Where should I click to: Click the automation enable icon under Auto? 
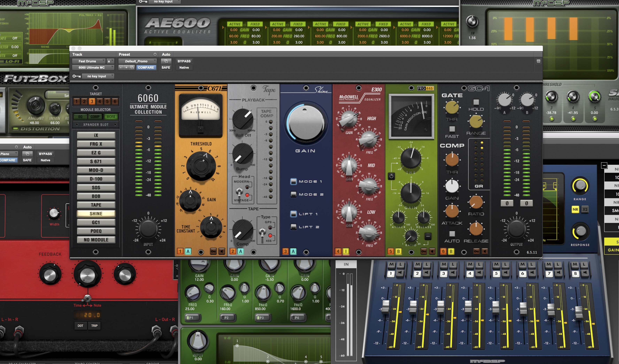click(x=166, y=61)
